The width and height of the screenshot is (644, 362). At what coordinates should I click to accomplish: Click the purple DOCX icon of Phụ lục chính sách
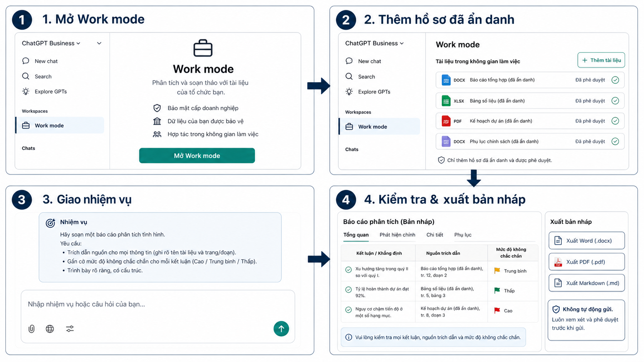tap(446, 142)
